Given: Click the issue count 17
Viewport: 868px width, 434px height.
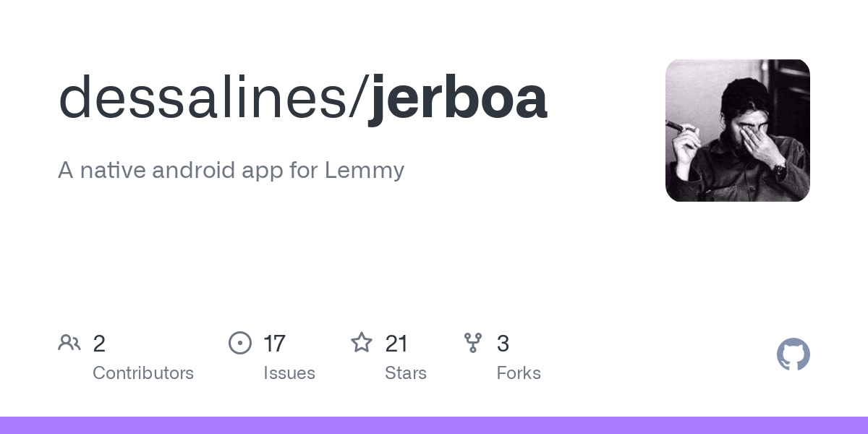Looking at the screenshot, I should [x=274, y=344].
